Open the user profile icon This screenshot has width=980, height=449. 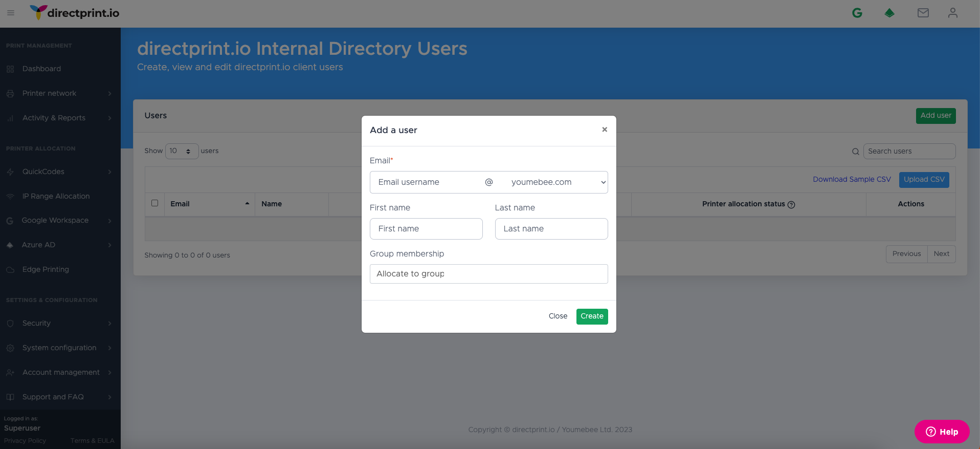[952, 13]
